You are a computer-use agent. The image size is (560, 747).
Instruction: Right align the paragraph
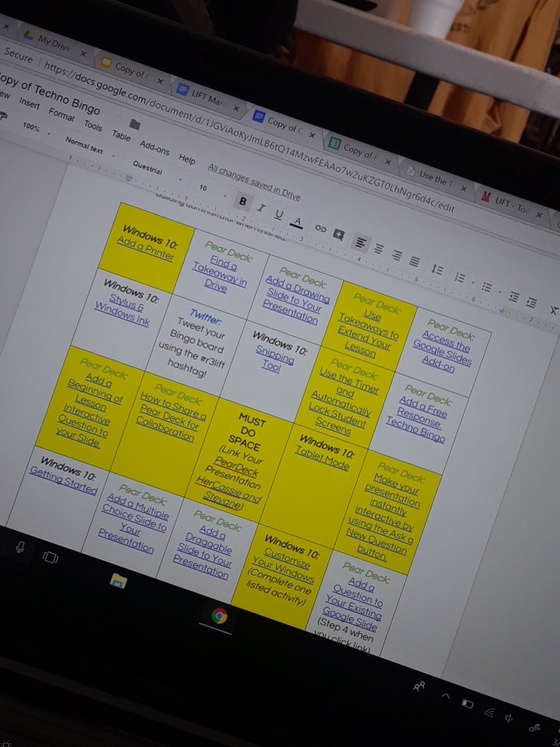tap(397, 255)
